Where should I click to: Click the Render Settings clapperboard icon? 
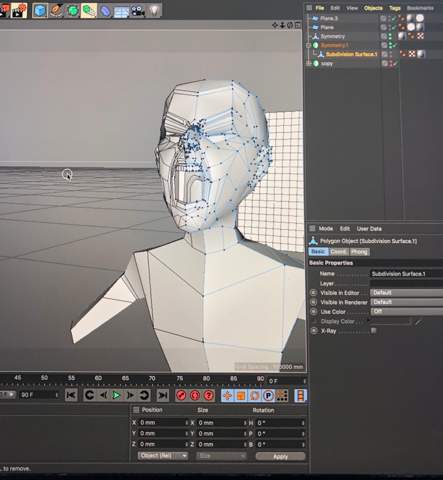19,11
